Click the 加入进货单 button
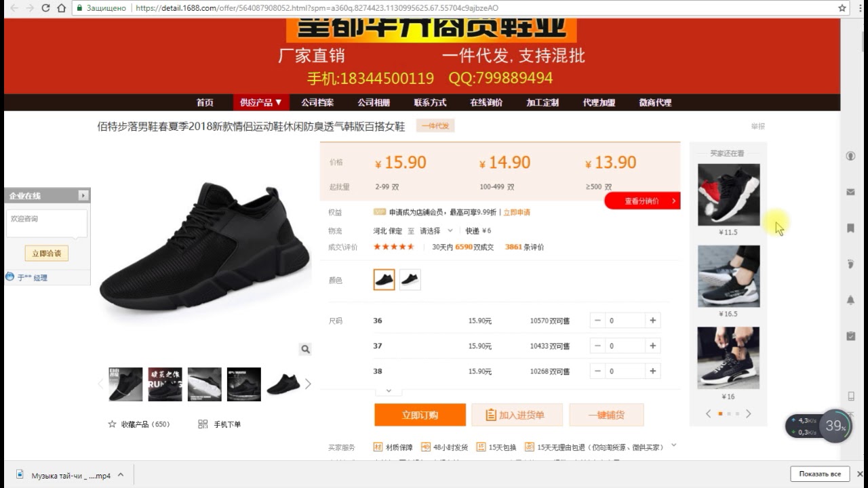This screenshot has height=488, width=868. point(517,415)
